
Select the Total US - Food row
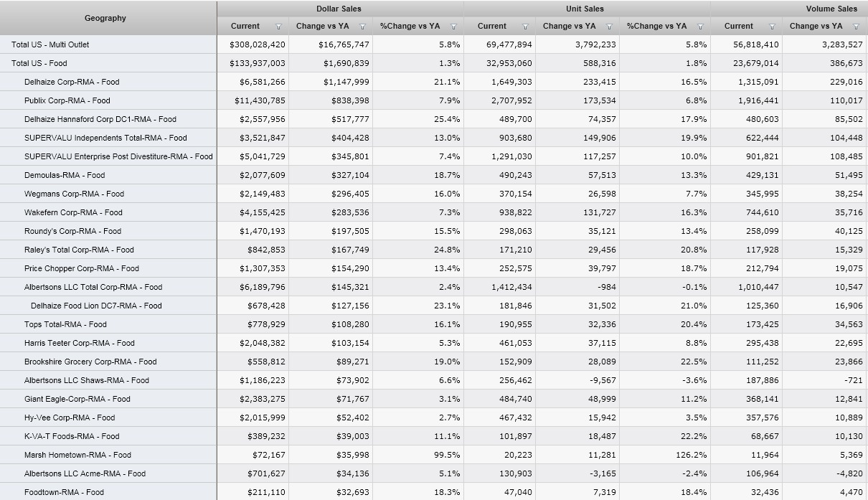[x=39, y=63]
